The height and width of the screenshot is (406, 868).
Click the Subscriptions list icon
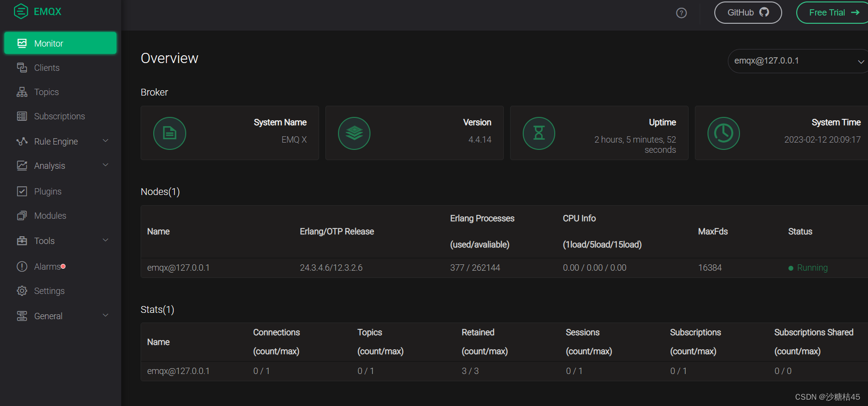click(x=22, y=116)
